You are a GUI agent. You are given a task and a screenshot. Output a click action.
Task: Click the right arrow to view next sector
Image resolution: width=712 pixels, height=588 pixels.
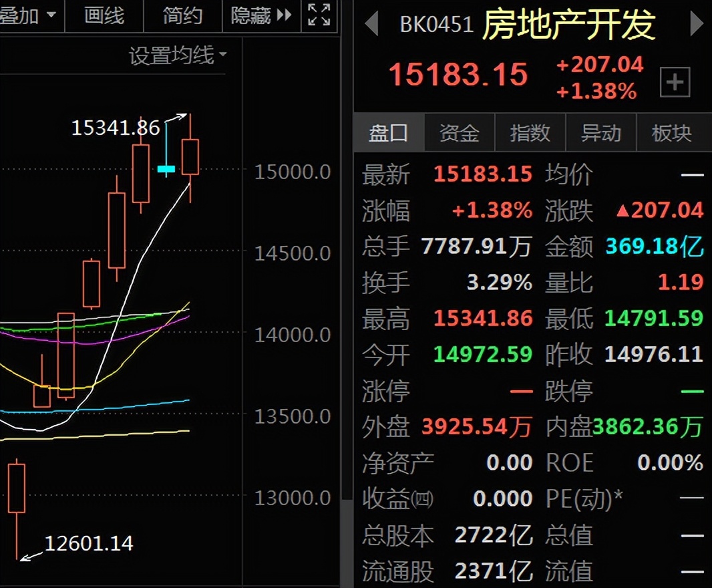pyautogui.click(x=697, y=21)
